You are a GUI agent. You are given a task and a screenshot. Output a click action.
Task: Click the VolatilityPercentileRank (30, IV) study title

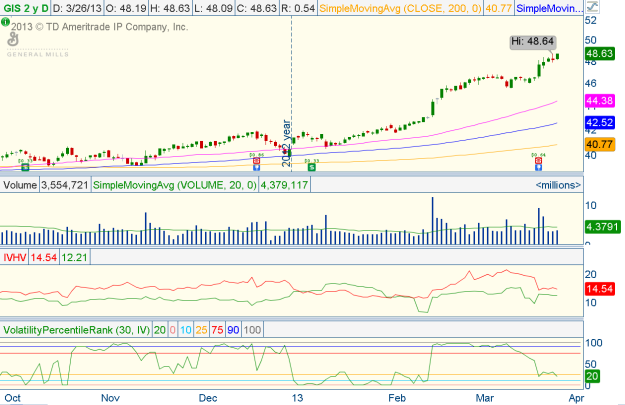click(x=75, y=329)
